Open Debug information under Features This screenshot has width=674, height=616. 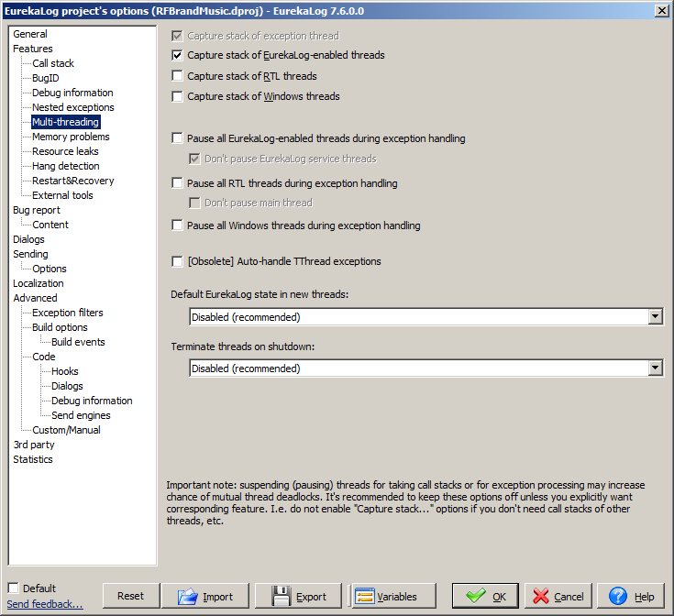(72, 93)
